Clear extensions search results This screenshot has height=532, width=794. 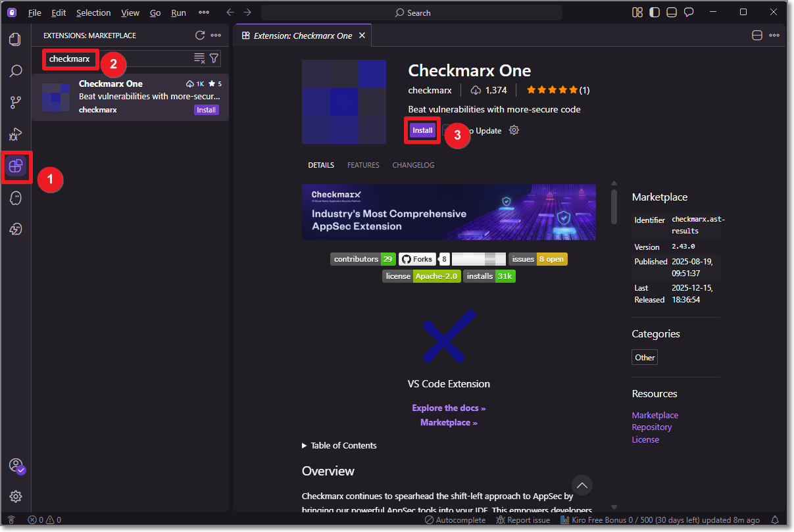point(199,59)
